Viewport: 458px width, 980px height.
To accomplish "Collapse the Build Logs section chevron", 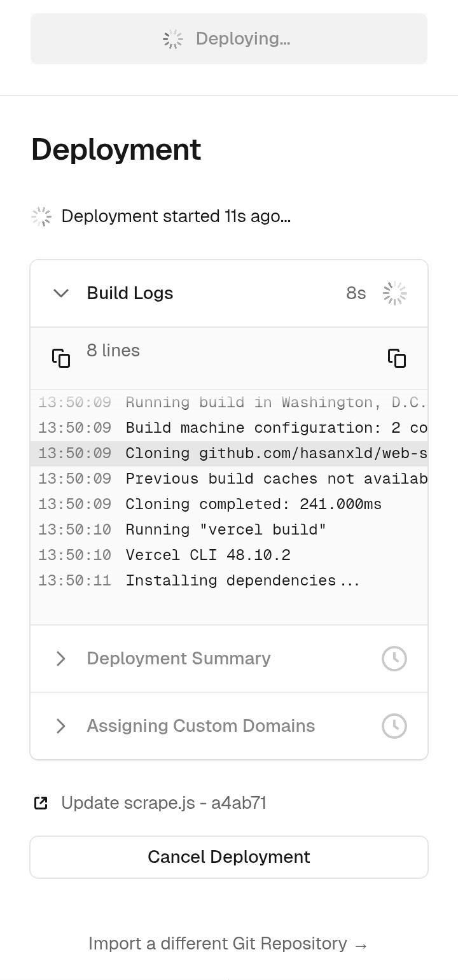I will 61,293.
